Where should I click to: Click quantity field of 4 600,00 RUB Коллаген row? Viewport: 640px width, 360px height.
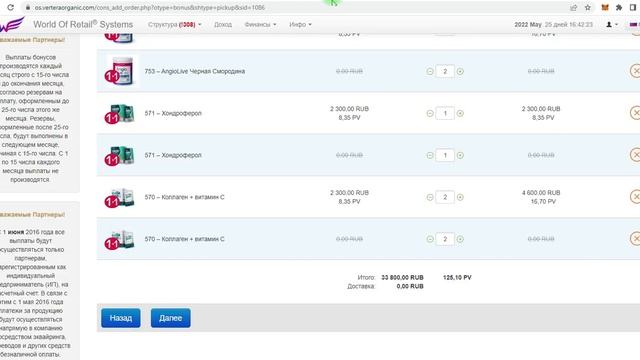[445, 198]
